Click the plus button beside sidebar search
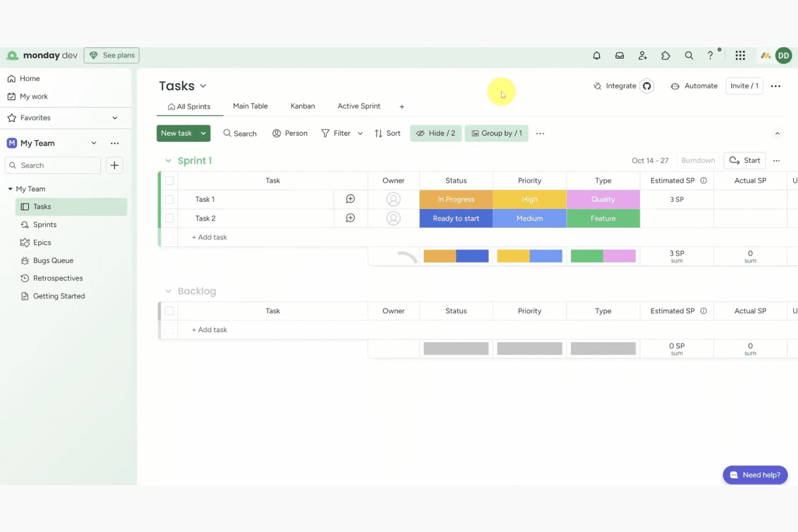Screen dimensions: 798x532 tap(114, 165)
